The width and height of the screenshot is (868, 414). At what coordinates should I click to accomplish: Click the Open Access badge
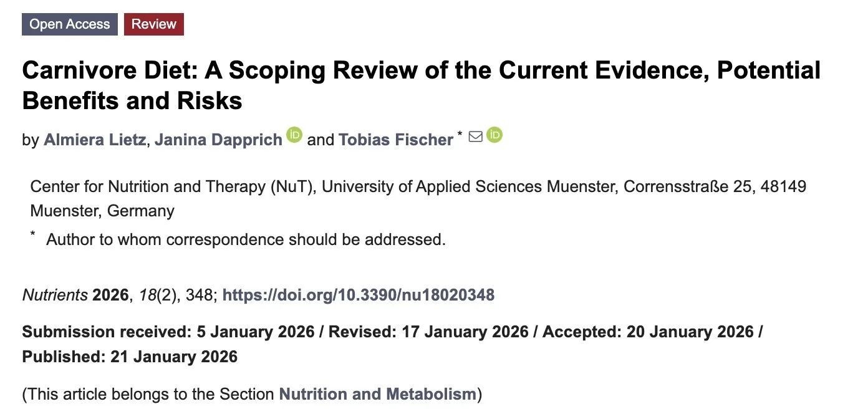(x=70, y=24)
